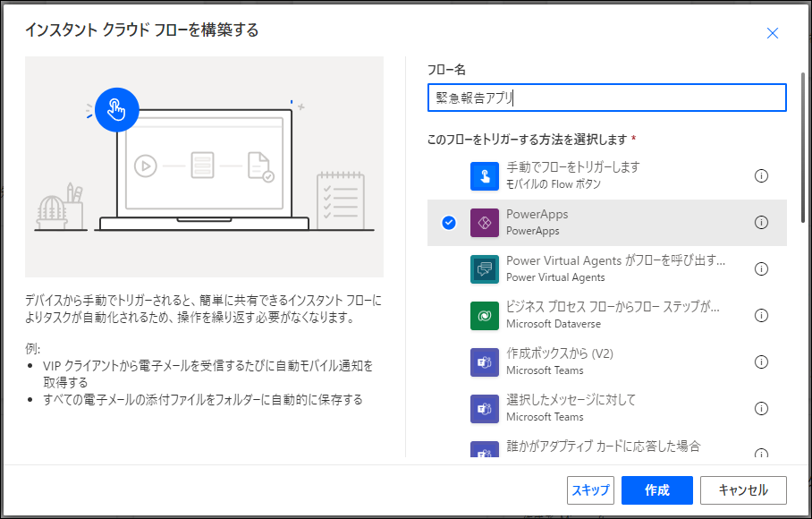Image resolution: width=812 pixels, height=519 pixels.
Task: Click the フロー名 text field
Action: [607, 98]
